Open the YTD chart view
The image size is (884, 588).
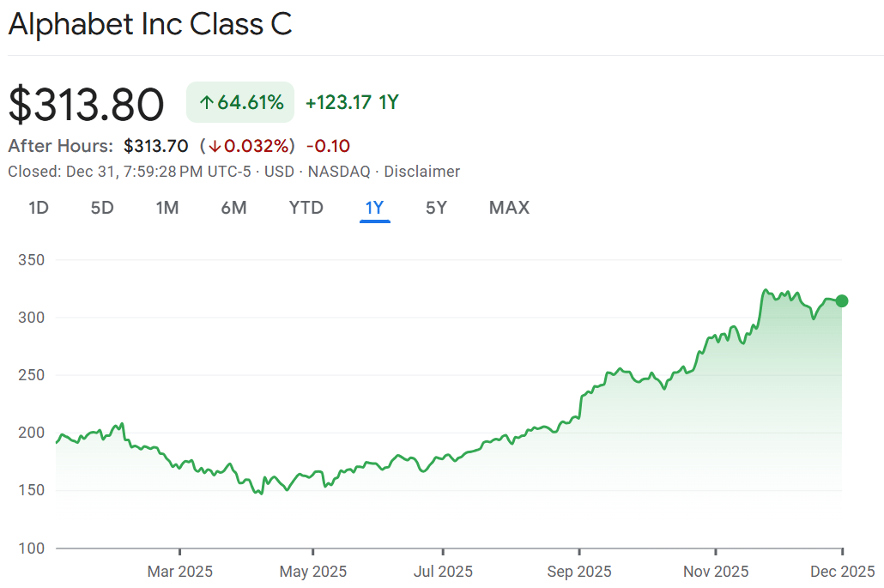(306, 208)
